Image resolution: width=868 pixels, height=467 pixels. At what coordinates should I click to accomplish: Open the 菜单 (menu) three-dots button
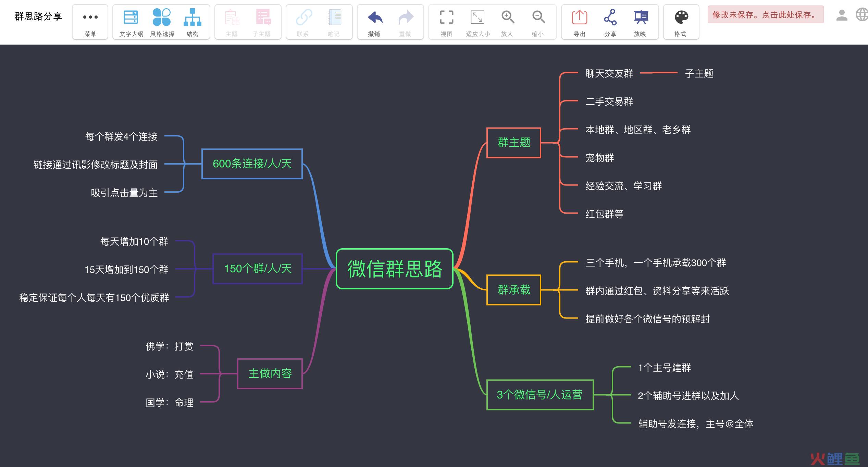pyautogui.click(x=90, y=22)
